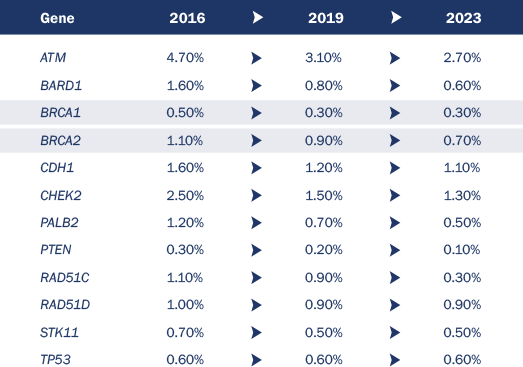Screen dimensions: 523x367
Task: Click the Gene column header
Action: pos(57,18)
